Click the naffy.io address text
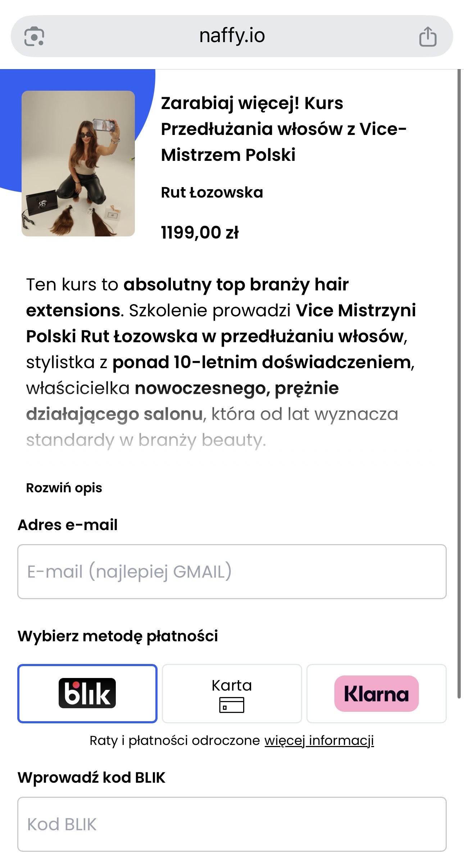This screenshot has height=868, width=464. pyautogui.click(x=232, y=36)
